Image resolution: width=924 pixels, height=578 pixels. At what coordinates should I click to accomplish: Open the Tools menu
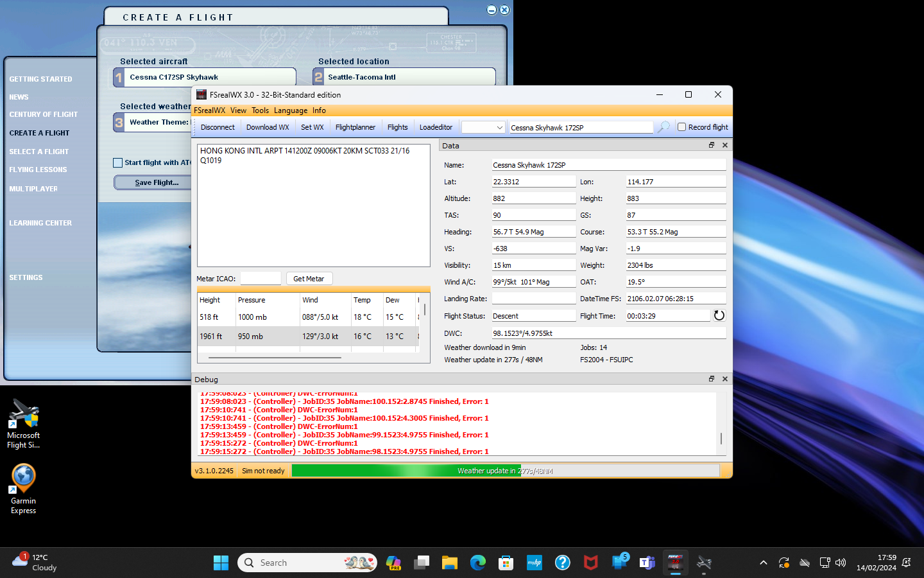point(260,110)
